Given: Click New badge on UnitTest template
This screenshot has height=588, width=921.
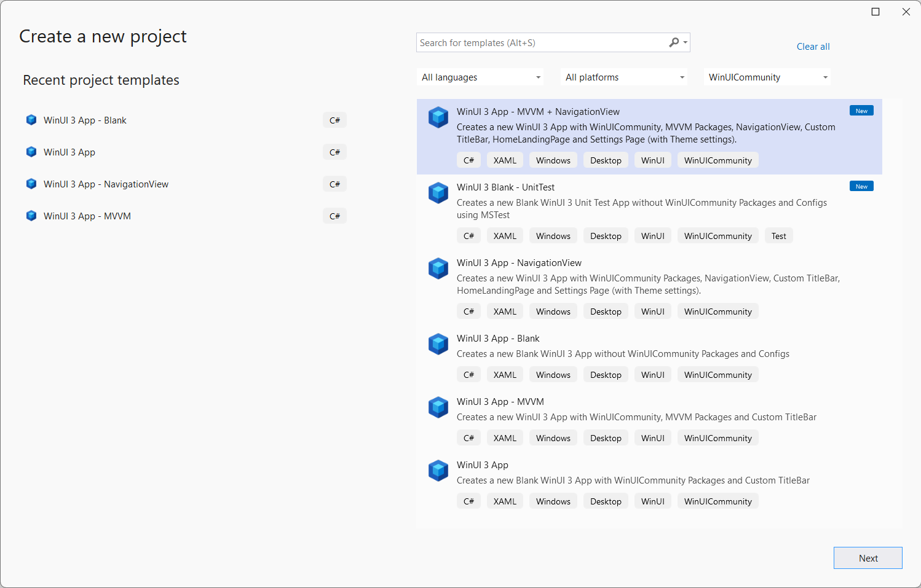Looking at the screenshot, I should [x=861, y=186].
